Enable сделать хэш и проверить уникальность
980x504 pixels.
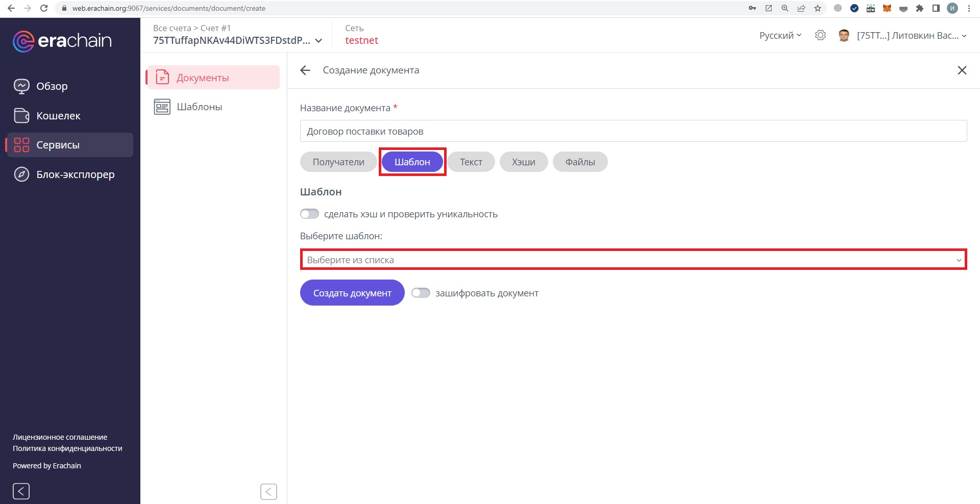[309, 214]
